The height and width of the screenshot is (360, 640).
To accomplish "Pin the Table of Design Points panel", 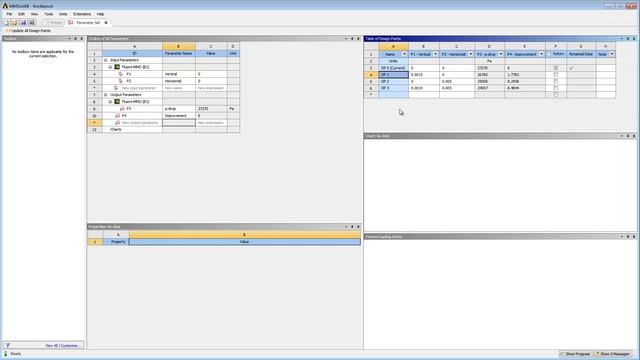I will click(628, 39).
